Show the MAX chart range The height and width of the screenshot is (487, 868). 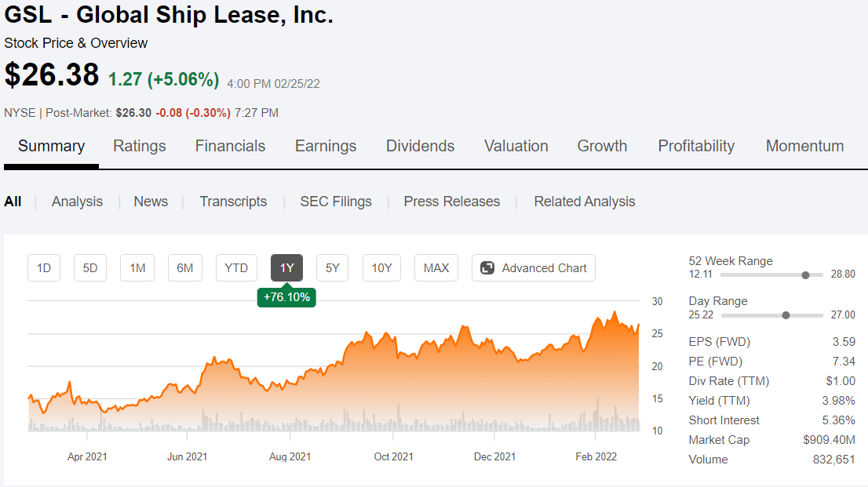pyautogui.click(x=436, y=268)
